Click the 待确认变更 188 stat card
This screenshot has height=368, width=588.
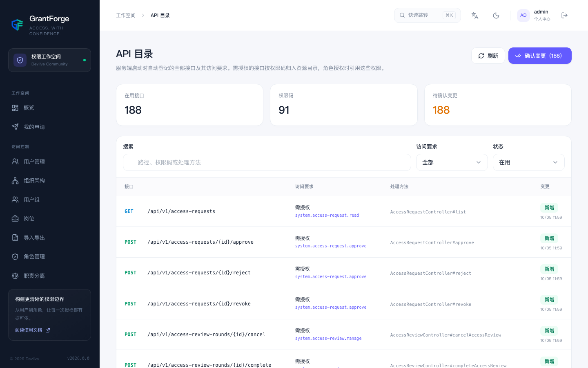pyautogui.click(x=498, y=105)
